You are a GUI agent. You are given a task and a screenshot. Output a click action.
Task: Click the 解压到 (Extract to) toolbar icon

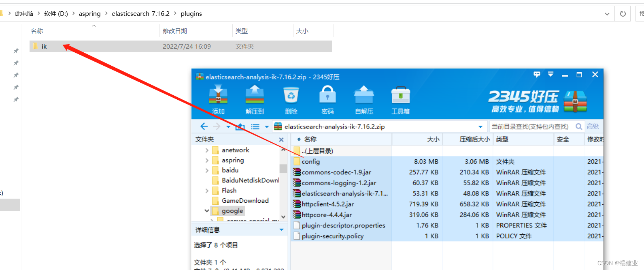pos(255,100)
